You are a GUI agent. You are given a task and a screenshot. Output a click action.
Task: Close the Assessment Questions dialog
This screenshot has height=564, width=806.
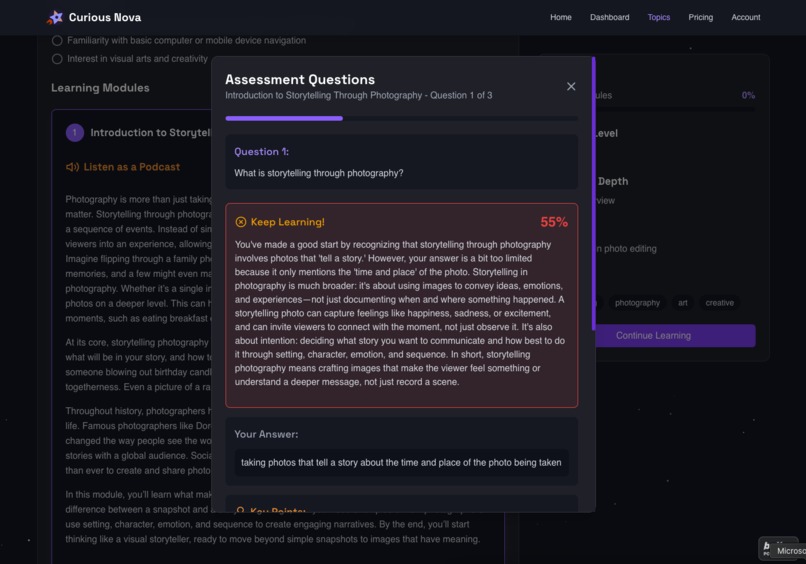click(x=571, y=86)
